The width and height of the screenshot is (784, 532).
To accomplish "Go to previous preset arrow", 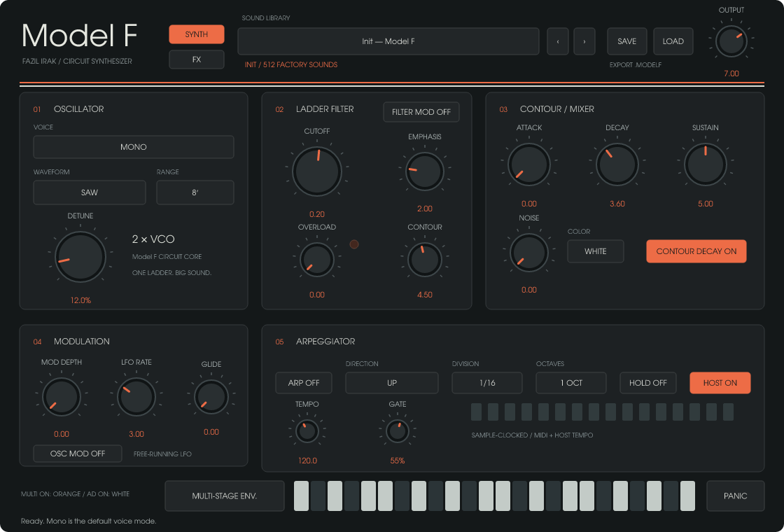I will pos(558,41).
